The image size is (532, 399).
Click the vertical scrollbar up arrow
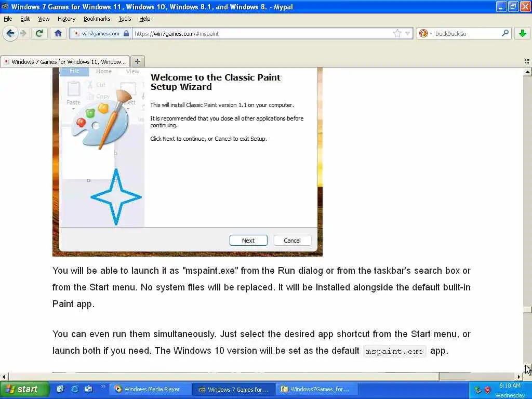point(527,72)
